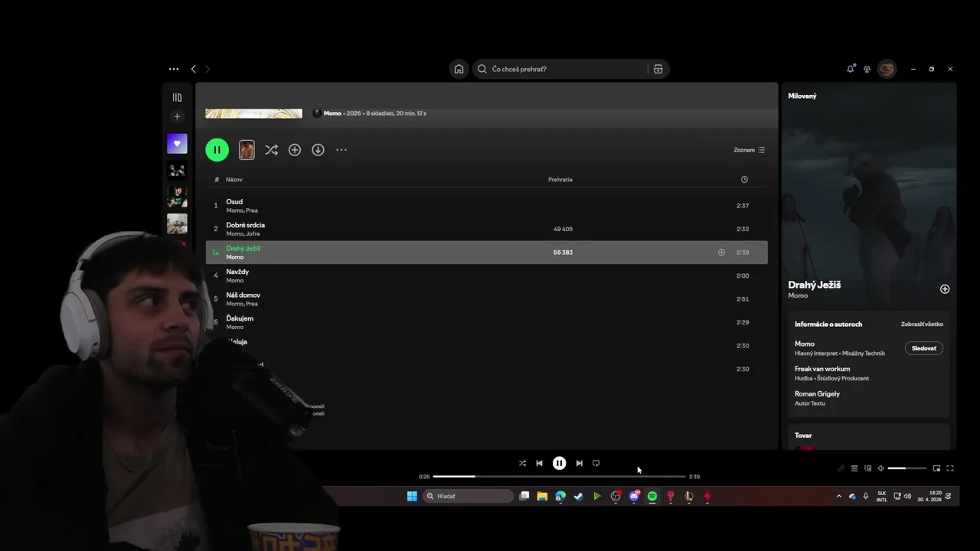
Task: Enter full screen mode
Action: (950, 468)
